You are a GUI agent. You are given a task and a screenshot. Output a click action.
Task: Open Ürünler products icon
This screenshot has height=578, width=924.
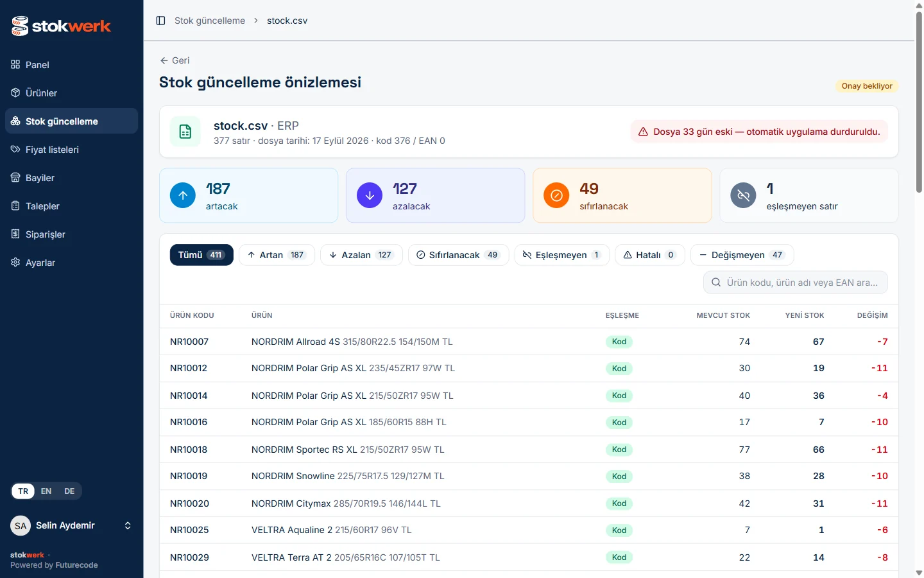[15, 92]
